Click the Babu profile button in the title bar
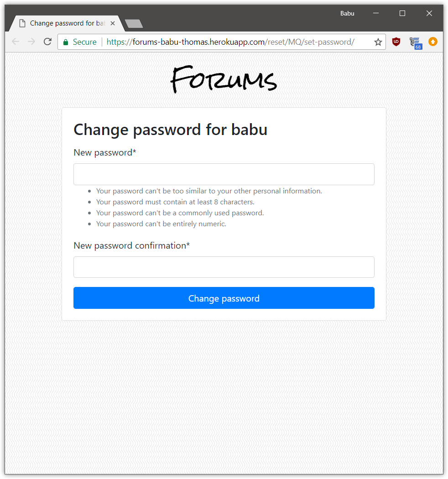This screenshot has height=479, width=448. point(347,13)
